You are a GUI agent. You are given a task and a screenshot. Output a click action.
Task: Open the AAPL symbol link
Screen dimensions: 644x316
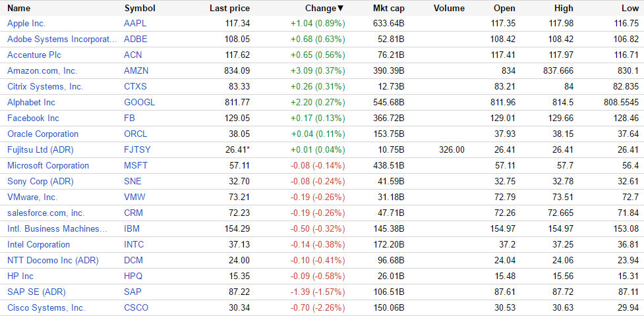[x=136, y=23]
